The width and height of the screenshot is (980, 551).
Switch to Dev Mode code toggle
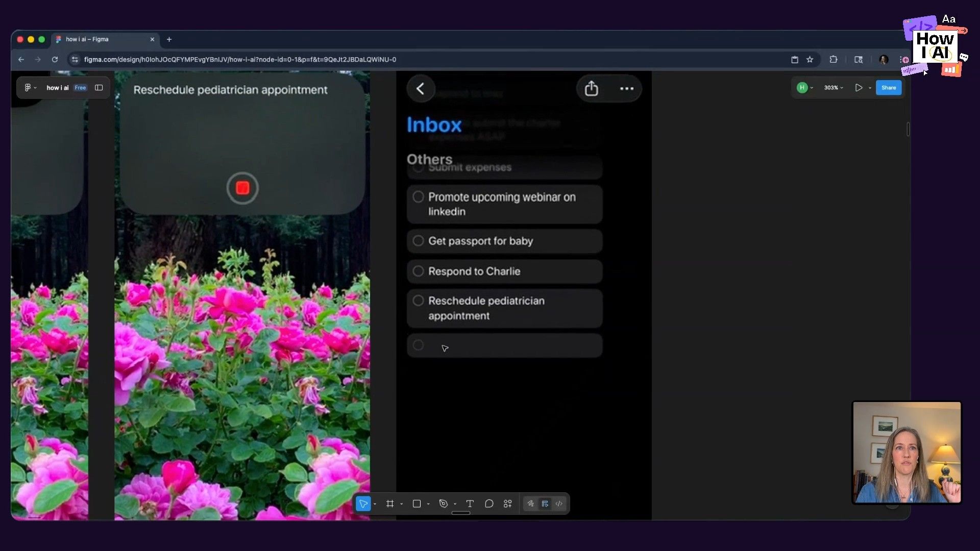click(x=559, y=504)
